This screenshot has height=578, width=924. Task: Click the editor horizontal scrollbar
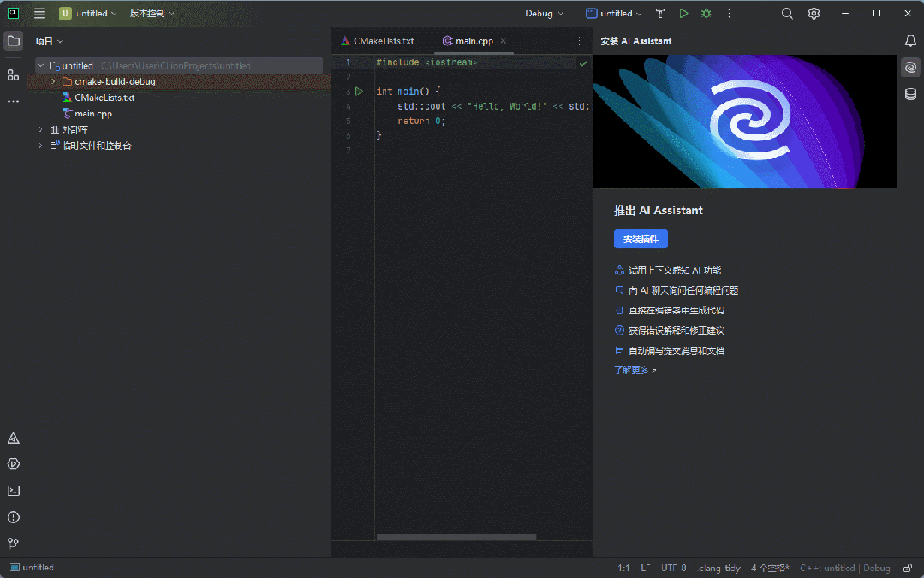click(x=456, y=537)
